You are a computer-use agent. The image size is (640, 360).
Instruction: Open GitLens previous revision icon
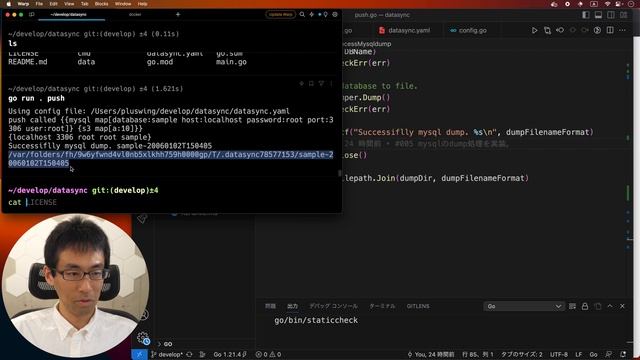tap(560, 30)
